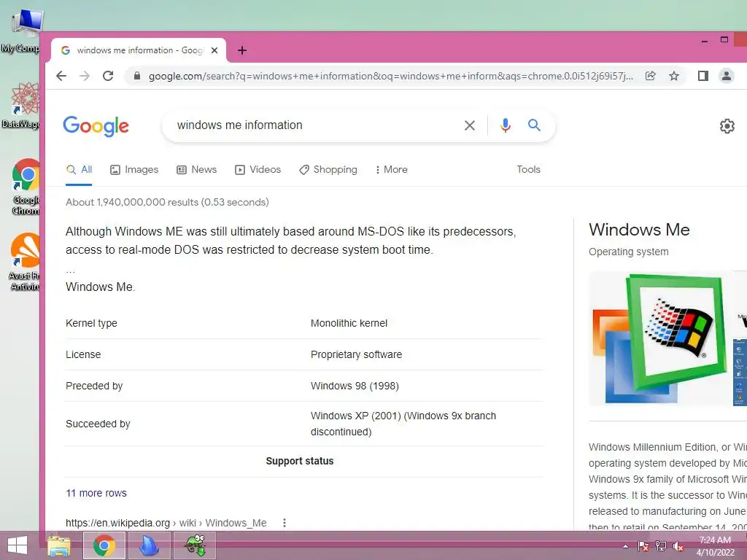The image size is (747, 560).
Task: Open the Wikipedia Windows_Me result link
Action: (x=166, y=523)
